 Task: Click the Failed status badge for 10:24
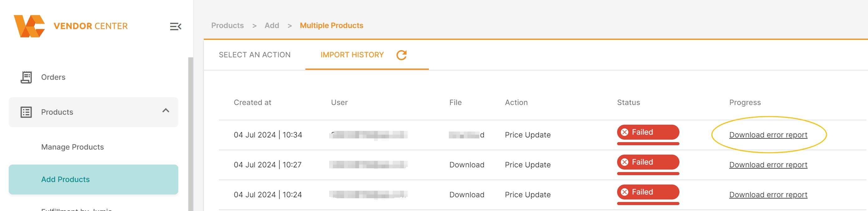pos(648,192)
